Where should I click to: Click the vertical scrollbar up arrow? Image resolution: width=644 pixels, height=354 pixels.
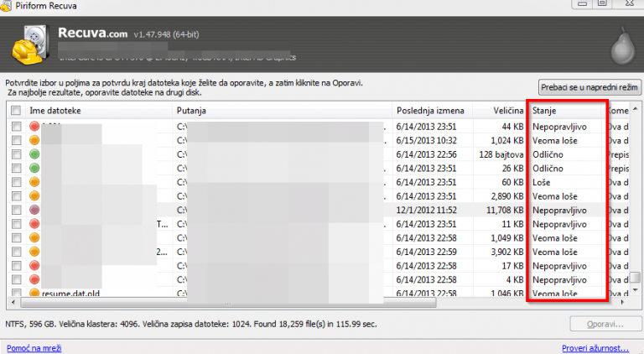coord(636,109)
